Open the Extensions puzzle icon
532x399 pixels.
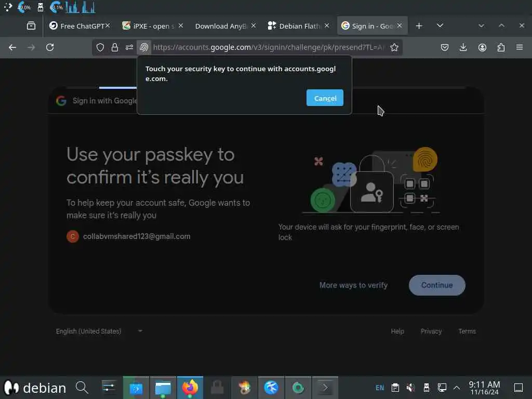pyautogui.click(x=501, y=47)
